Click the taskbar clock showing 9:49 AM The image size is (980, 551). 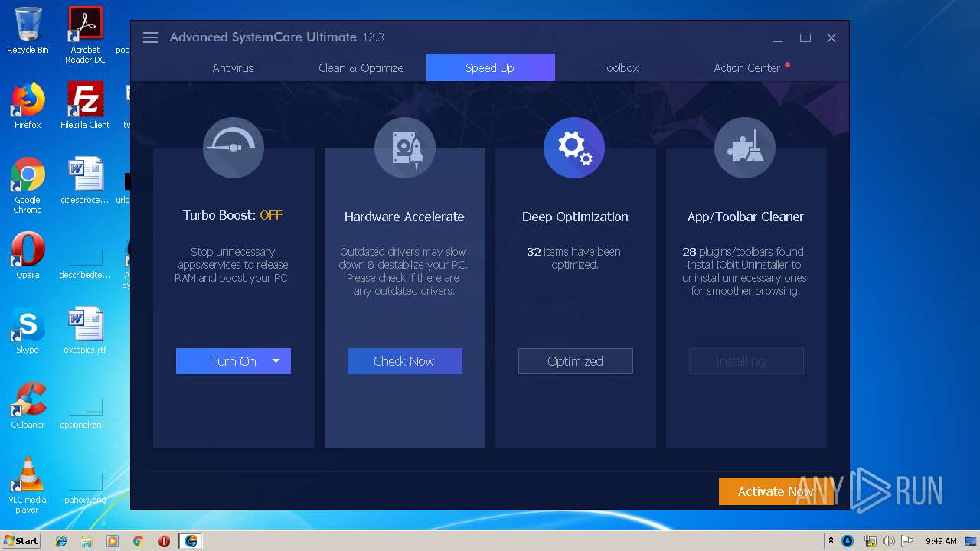(x=941, y=541)
